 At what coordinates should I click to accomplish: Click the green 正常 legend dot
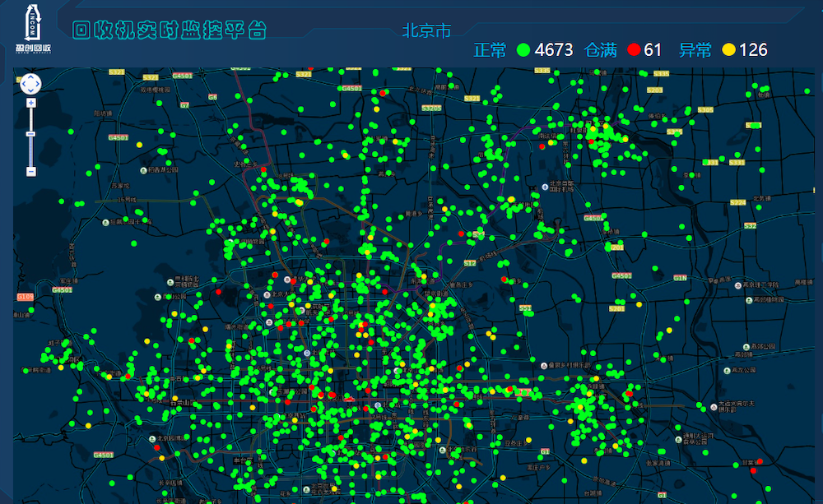coord(523,50)
